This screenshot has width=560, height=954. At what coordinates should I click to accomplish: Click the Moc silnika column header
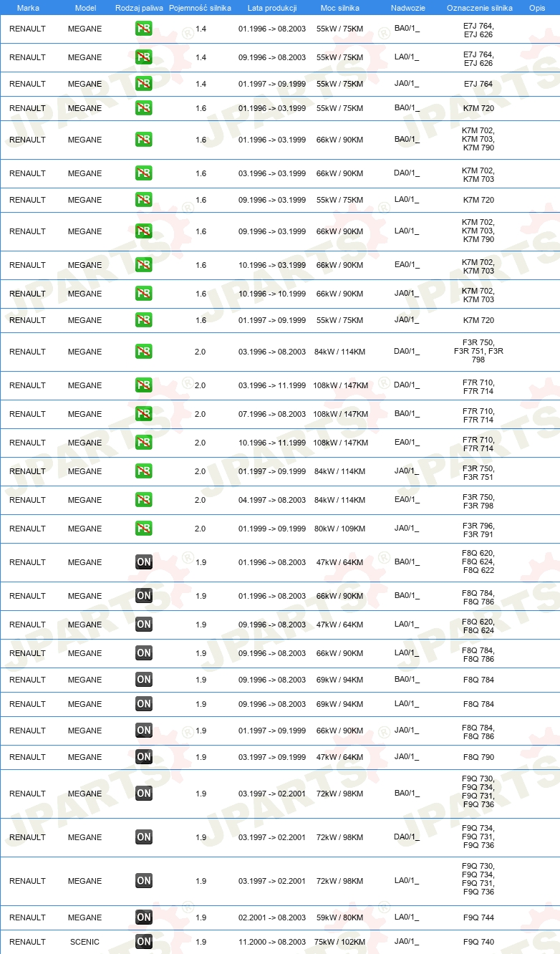click(x=339, y=8)
